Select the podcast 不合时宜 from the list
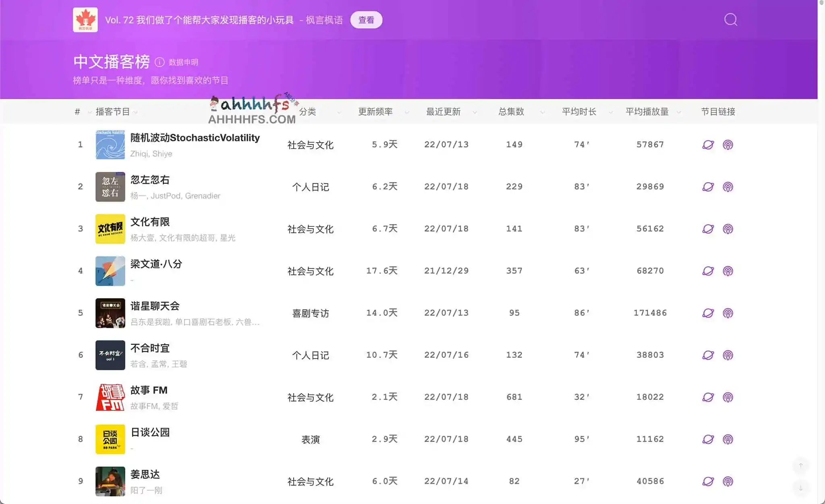825x504 pixels. pyautogui.click(x=149, y=348)
